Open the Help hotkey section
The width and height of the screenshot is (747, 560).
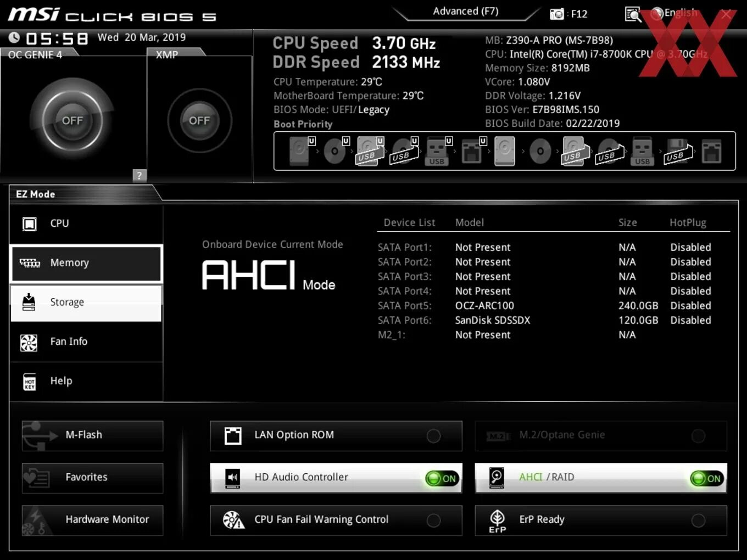point(86,382)
